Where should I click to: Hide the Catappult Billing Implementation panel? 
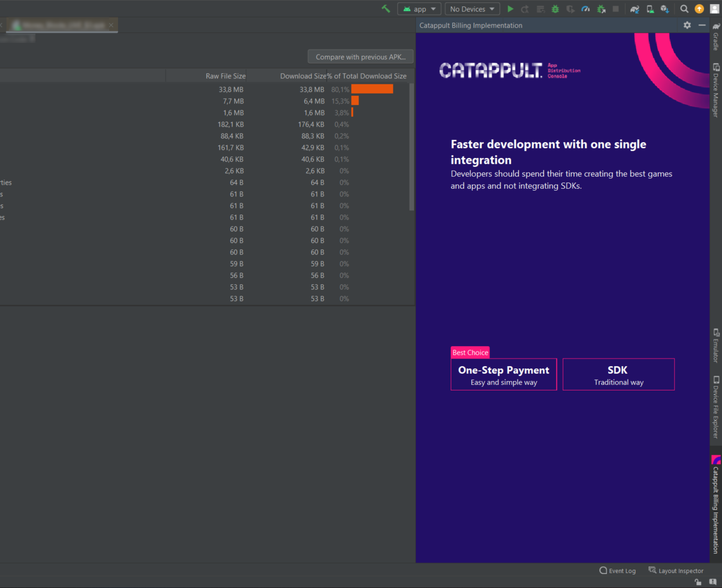click(x=702, y=25)
